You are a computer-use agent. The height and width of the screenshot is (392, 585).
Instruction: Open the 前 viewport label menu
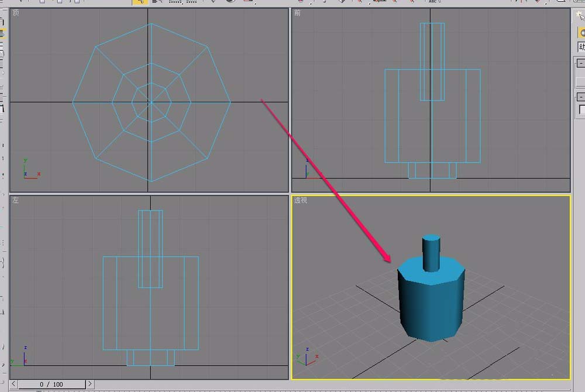click(x=297, y=13)
